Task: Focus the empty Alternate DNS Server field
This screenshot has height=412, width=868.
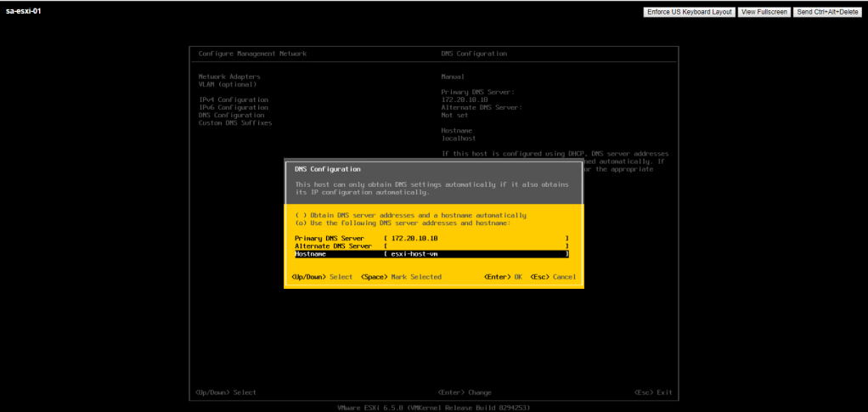Action: [476, 246]
